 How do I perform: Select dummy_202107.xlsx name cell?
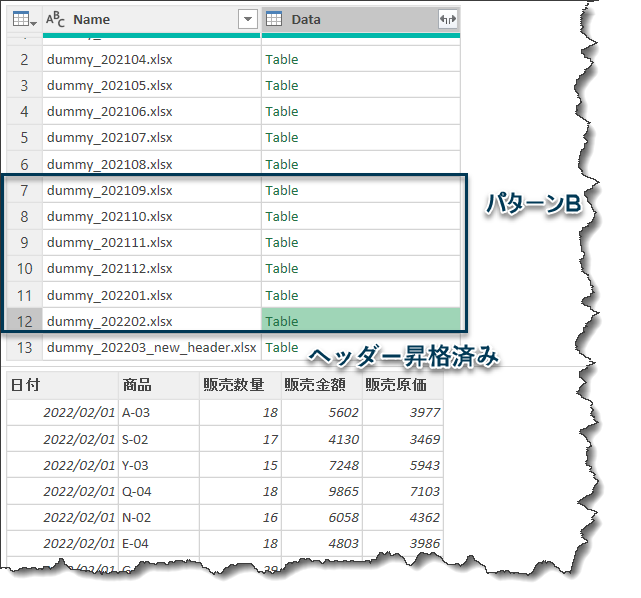click(x=152, y=138)
